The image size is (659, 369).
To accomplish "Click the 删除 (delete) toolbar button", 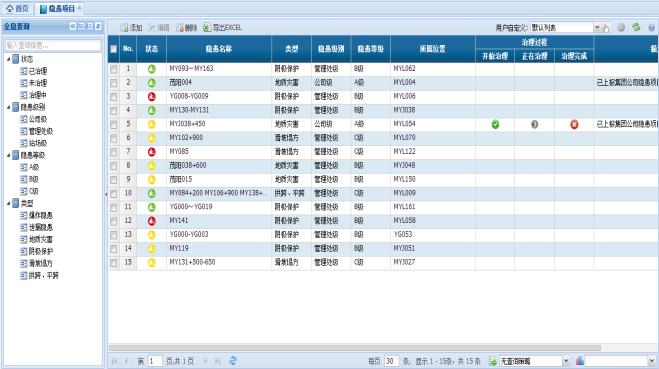I will (187, 28).
